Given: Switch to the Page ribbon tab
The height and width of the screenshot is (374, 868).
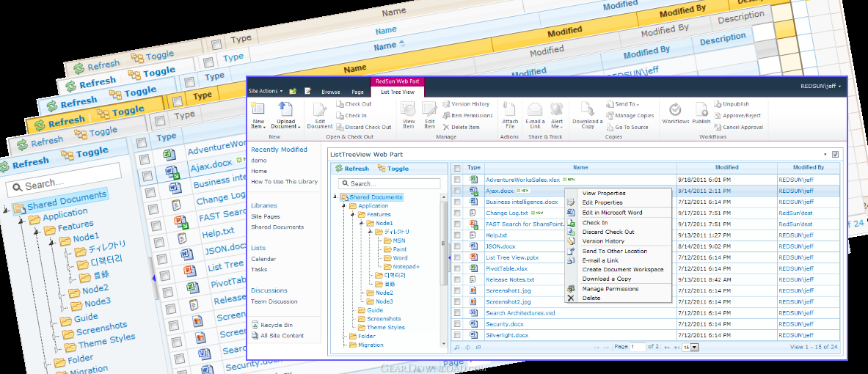Looking at the screenshot, I should tap(357, 92).
